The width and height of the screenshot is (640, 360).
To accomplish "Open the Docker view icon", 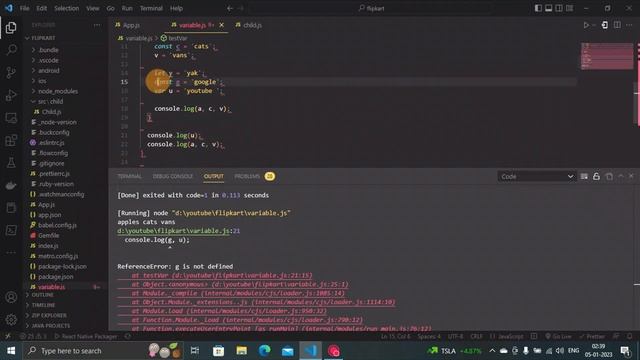I will [x=11, y=185].
